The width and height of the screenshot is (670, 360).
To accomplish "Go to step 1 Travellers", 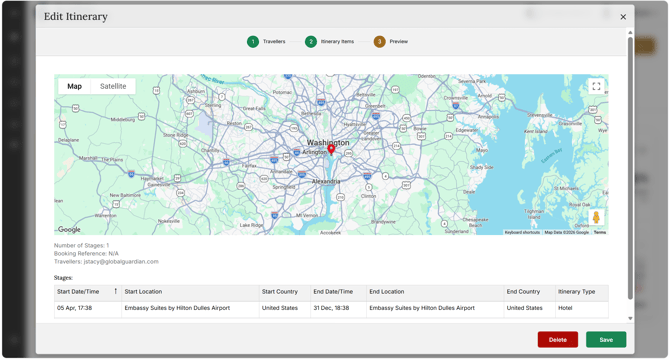I will pos(266,41).
